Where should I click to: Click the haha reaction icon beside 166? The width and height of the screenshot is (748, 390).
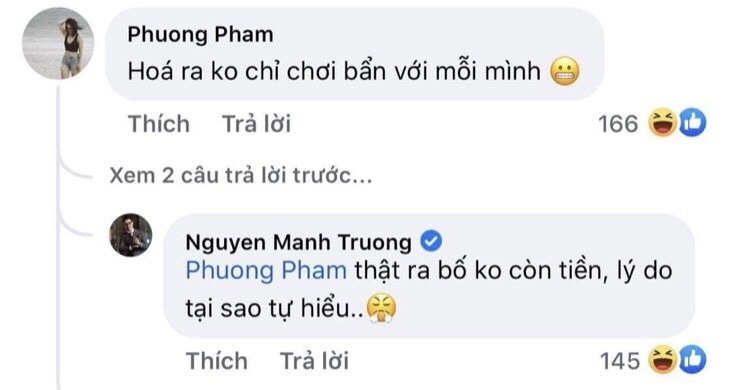coord(662,123)
